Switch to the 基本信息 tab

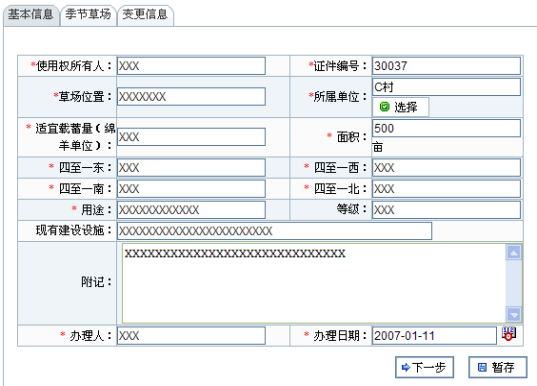click(31, 15)
